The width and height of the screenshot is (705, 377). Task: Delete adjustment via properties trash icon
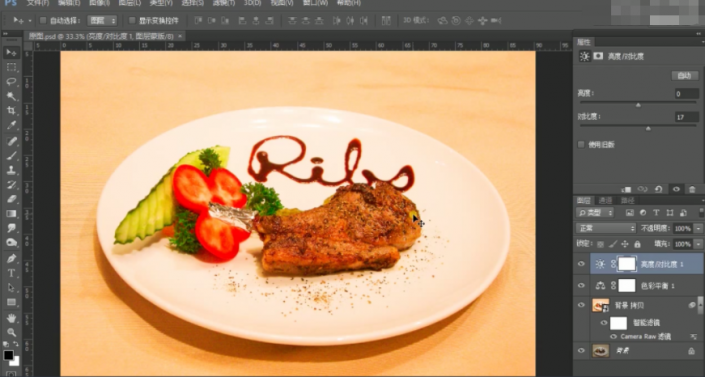click(x=692, y=189)
